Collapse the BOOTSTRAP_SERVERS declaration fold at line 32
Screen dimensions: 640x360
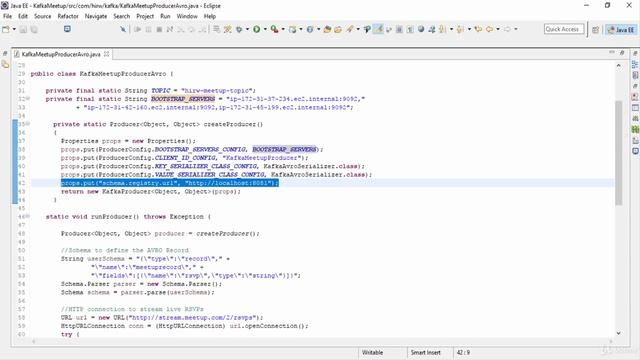tap(28, 99)
